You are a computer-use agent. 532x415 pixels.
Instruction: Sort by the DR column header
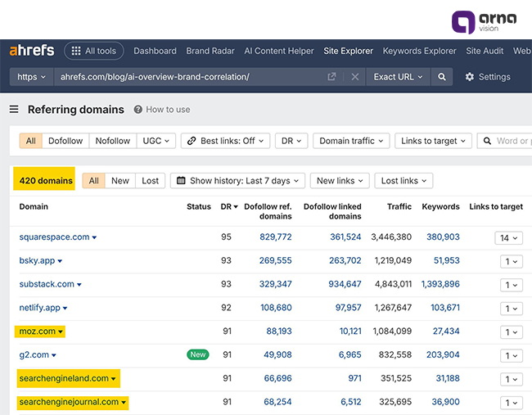click(x=229, y=207)
